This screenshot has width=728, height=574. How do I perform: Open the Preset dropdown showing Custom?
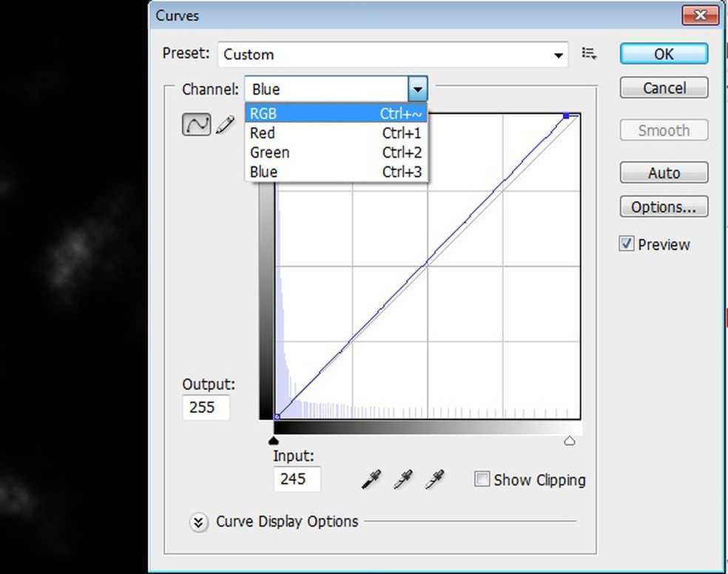tap(393, 54)
